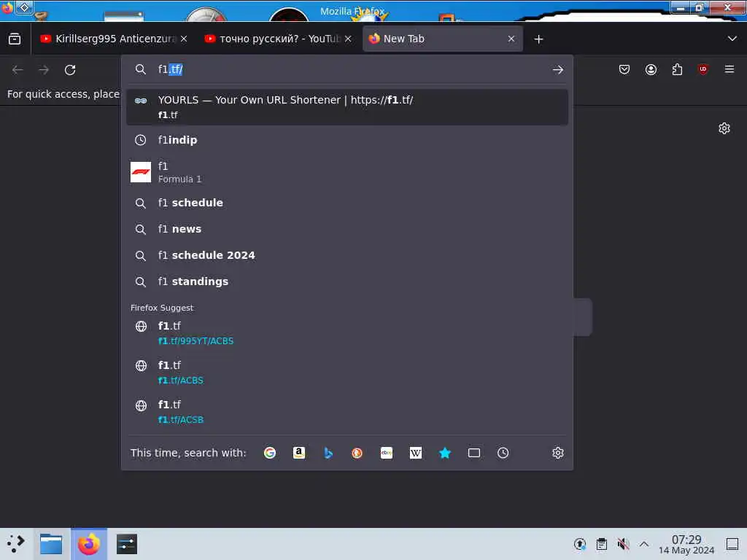Open the Extensions puzzle icon
This screenshot has width=747, height=560.
coord(677,70)
